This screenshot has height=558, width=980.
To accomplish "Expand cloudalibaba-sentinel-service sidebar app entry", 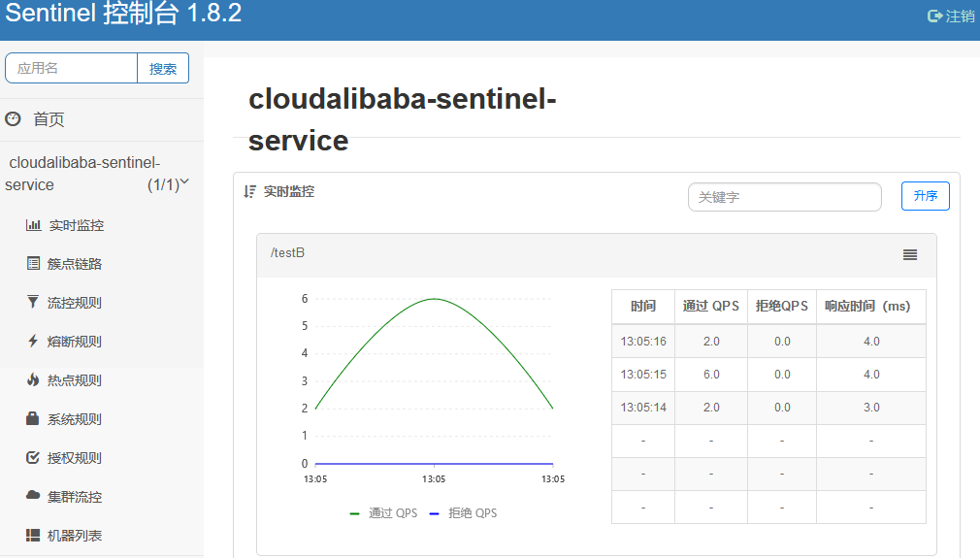I will [97, 174].
